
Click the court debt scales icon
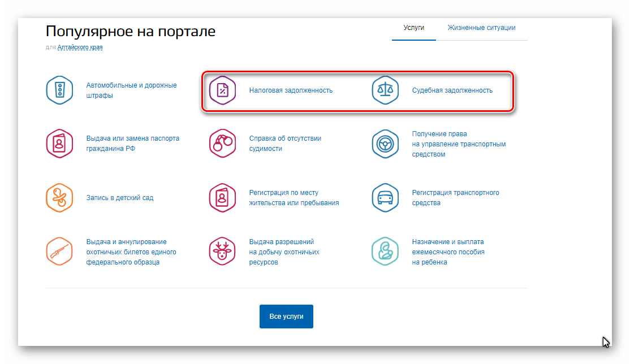click(385, 90)
